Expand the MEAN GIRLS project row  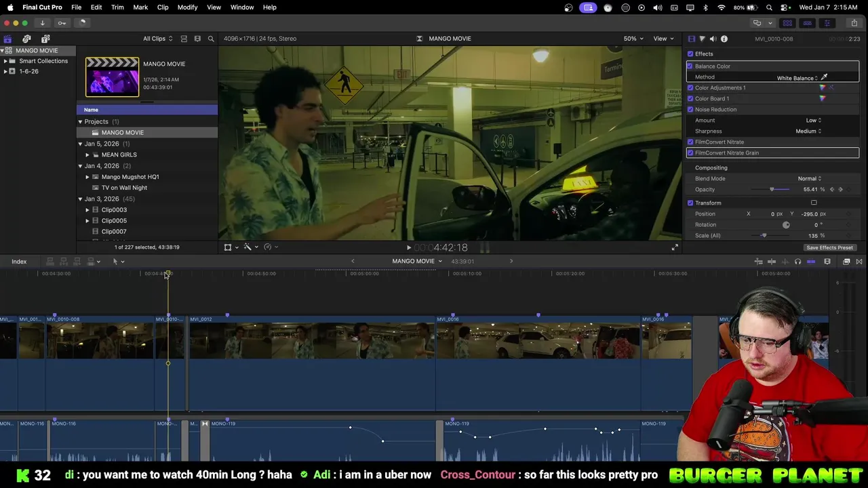[87, 155]
